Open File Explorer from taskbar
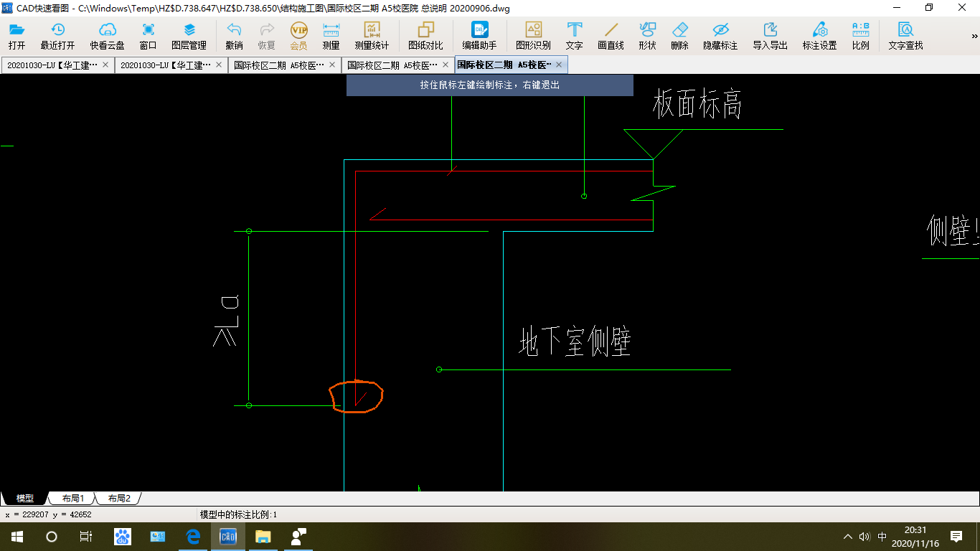This screenshot has height=551, width=980. [263, 537]
